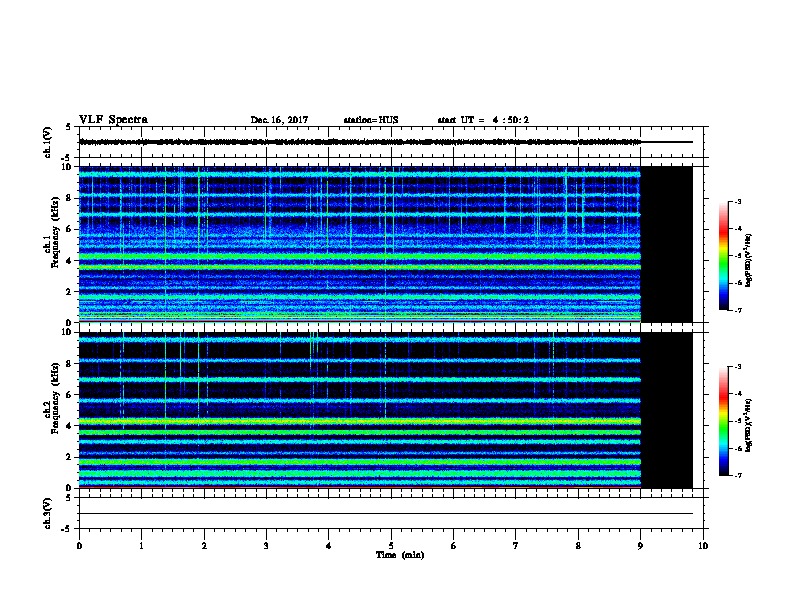
Task: Click the "4" tick on the time axis
Action: 328,546
